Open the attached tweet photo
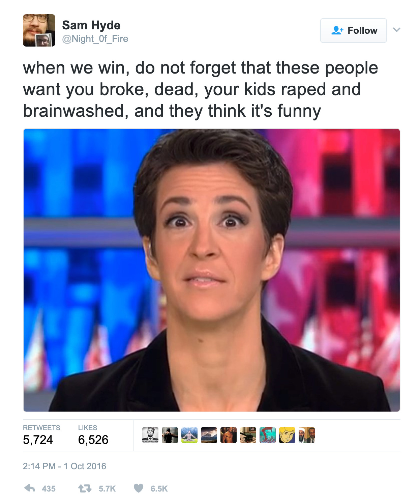The width and height of the screenshot is (420, 504). [x=212, y=270]
